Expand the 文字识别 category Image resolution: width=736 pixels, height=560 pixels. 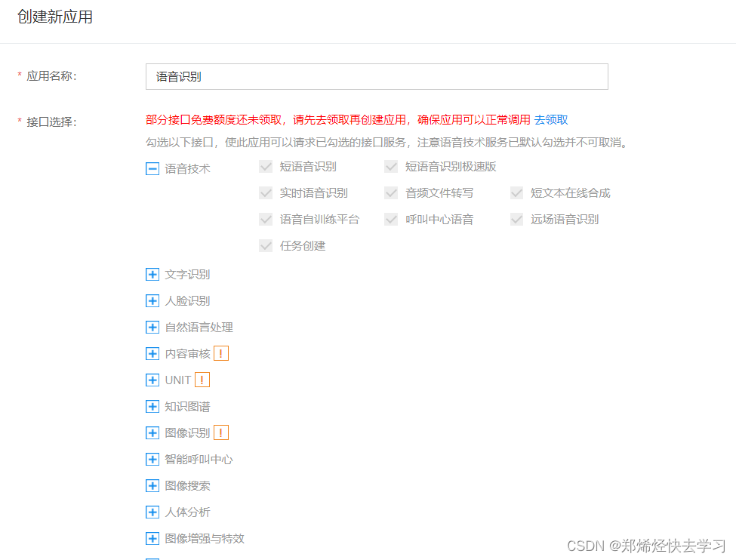point(152,275)
